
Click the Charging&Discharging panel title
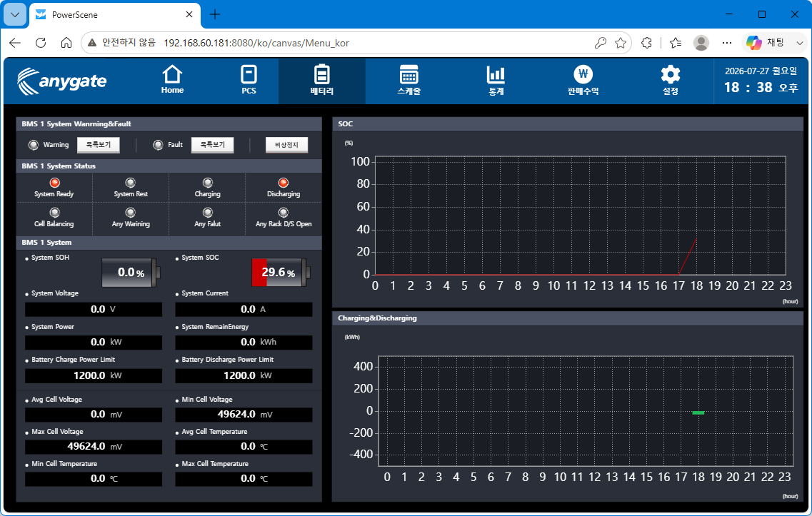pyautogui.click(x=377, y=318)
